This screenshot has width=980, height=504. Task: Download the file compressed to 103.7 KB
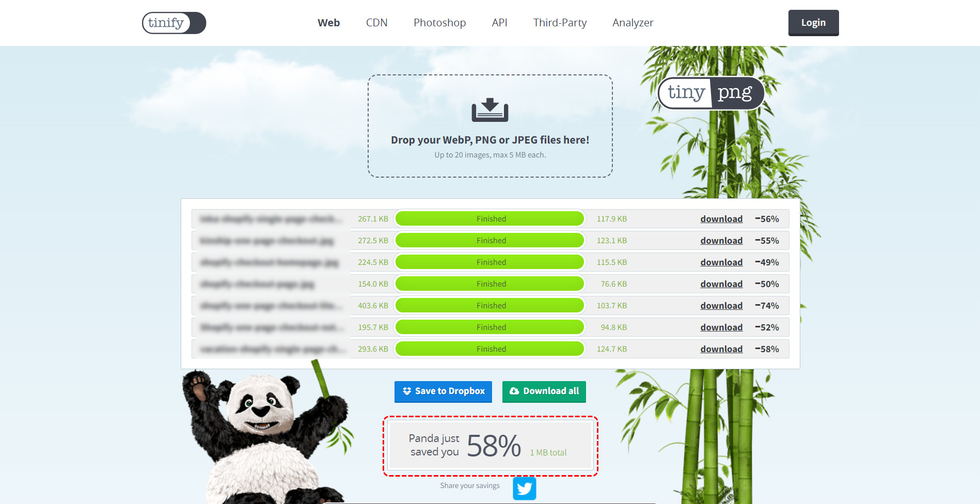click(721, 306)
